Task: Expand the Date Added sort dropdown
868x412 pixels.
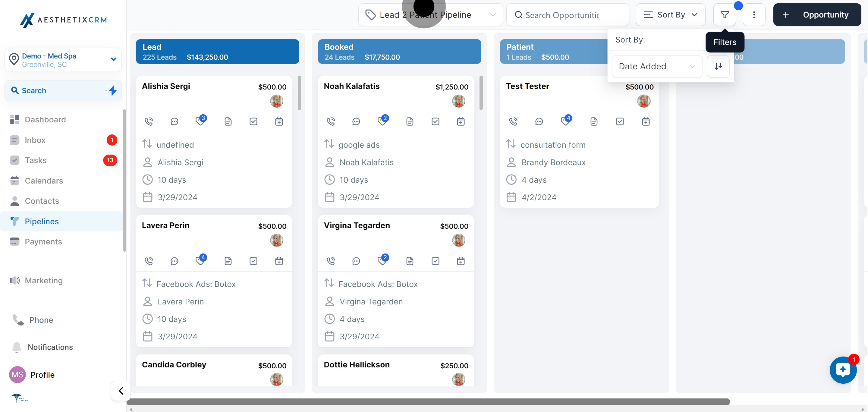Action: (x=657, y=66)
